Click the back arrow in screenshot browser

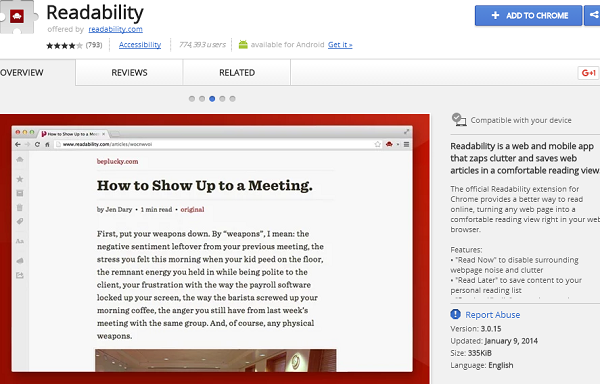[18, 144]
